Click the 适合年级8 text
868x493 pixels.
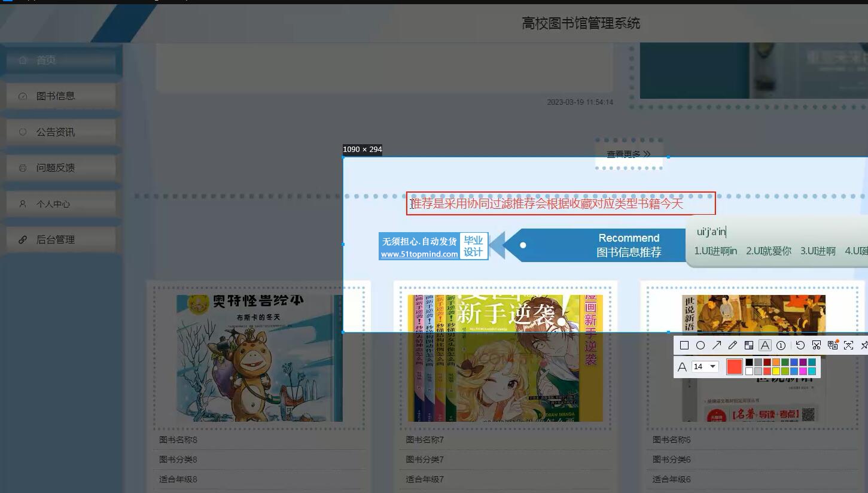pos(178,479)
